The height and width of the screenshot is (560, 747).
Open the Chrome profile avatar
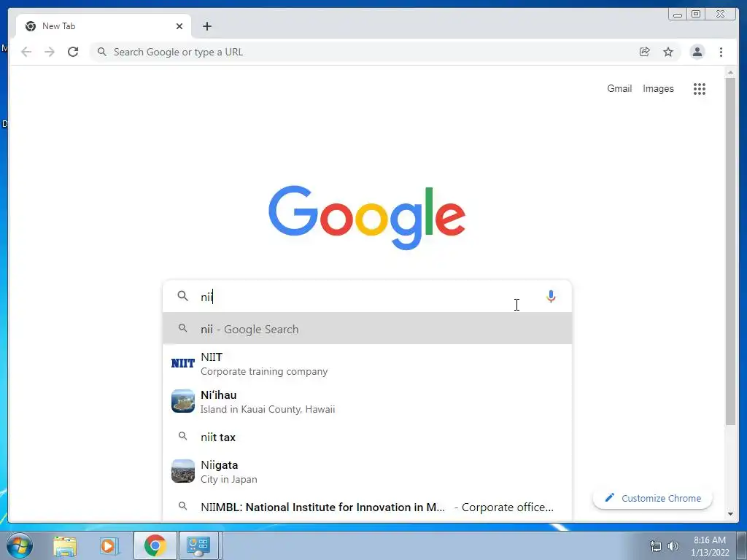697,52
